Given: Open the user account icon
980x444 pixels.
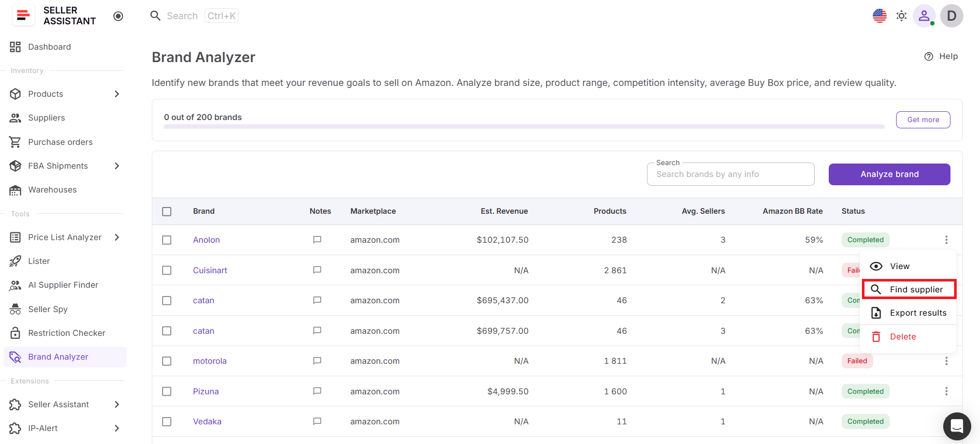Looking at the screenshot, I should (924, 16).
